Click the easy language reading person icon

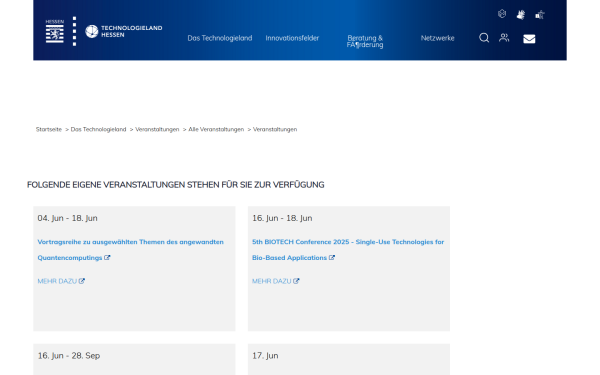pyautogui.click(x=540, y=15)
